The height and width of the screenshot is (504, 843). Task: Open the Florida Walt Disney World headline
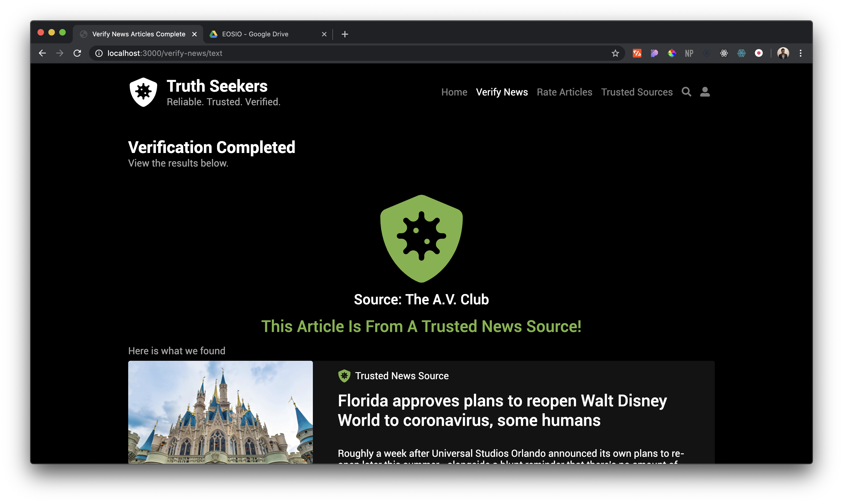point(502,410)
